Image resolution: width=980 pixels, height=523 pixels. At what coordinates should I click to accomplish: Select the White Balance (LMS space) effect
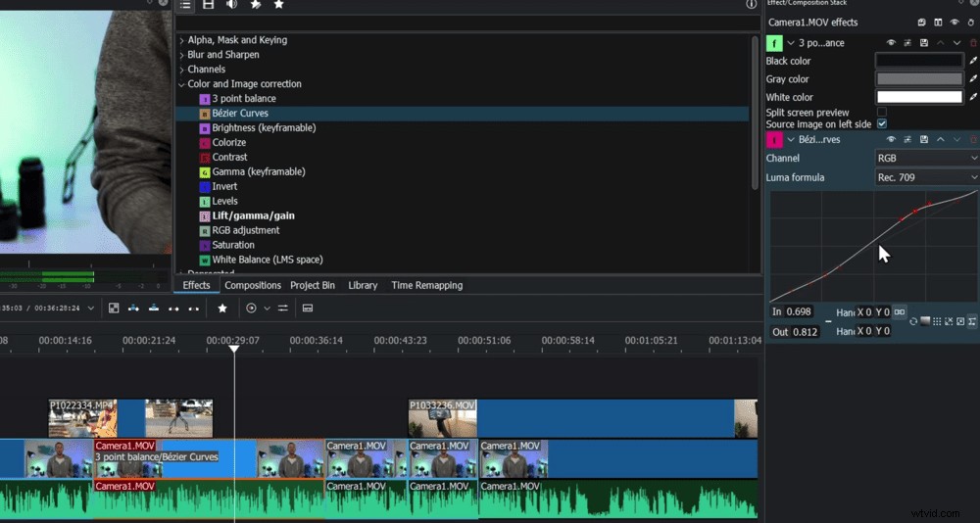(268, 260)
